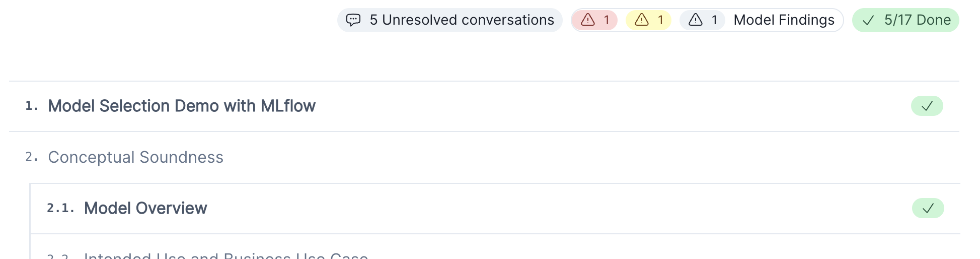The width and height of the screenshot is (980, 259).
Task: Open the Model Findings label
Action: pyautogui.click(x=784, y=20)
